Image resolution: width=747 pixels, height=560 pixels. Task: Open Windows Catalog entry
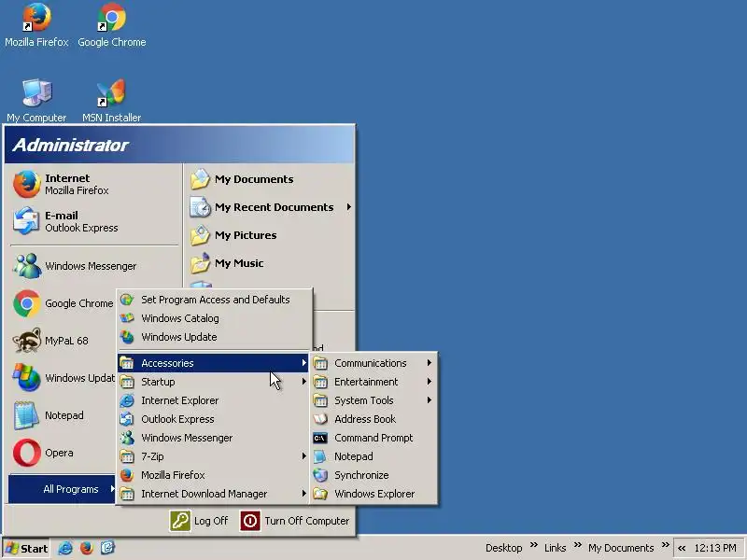216,318
